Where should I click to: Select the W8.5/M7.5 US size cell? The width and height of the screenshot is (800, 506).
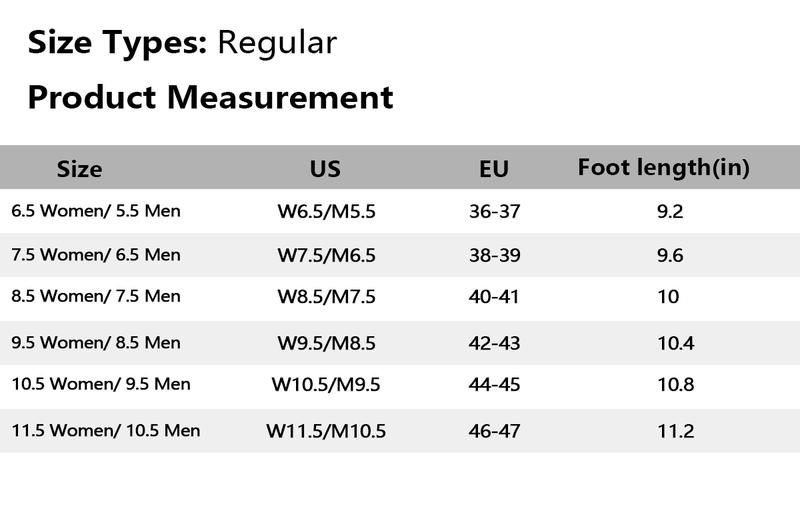click(326, 298)
